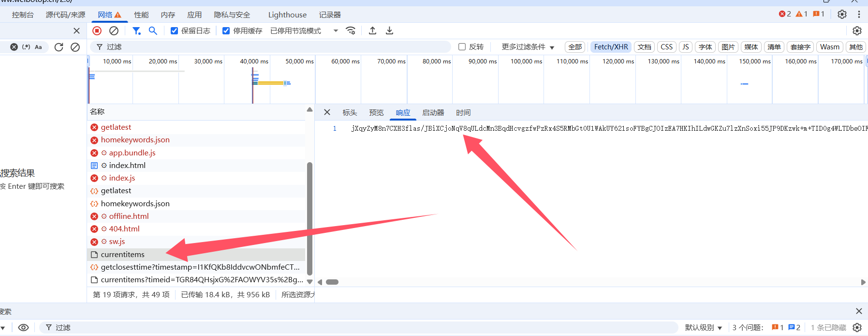Close the search sidebar

point(76,31)
